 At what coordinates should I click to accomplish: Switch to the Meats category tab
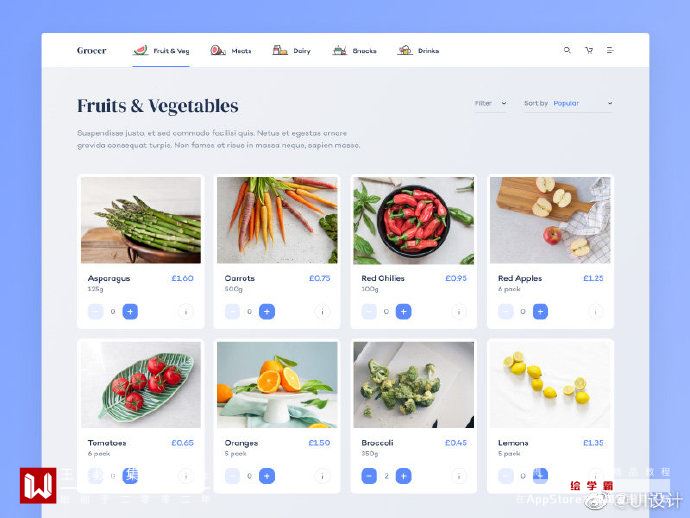[x=231, y=51]
